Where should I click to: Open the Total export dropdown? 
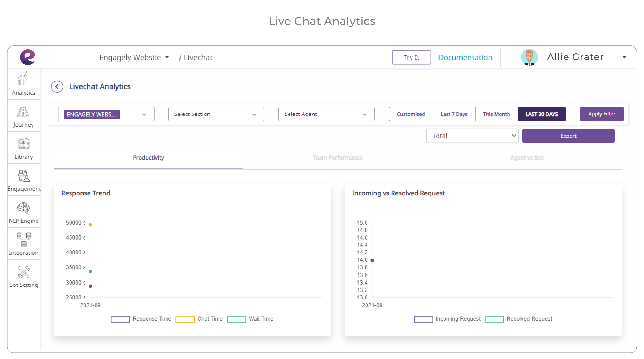pos(472,136)
